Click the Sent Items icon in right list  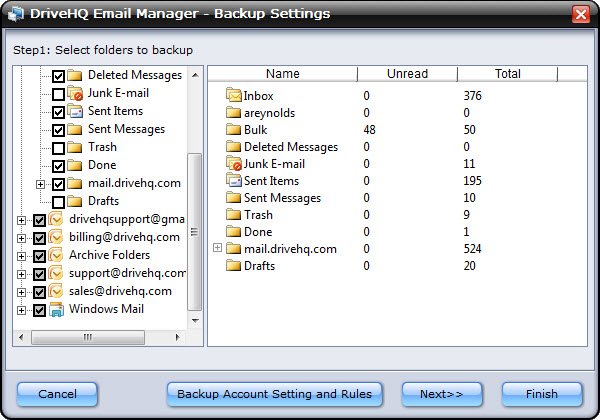point(235,181)
